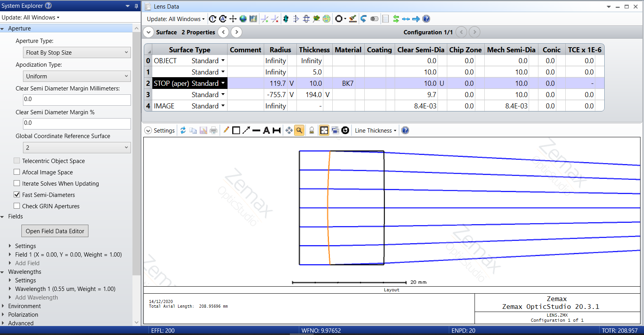Select the text annotation 'A' tool
The image size is (644, 335).
[266, 130]
